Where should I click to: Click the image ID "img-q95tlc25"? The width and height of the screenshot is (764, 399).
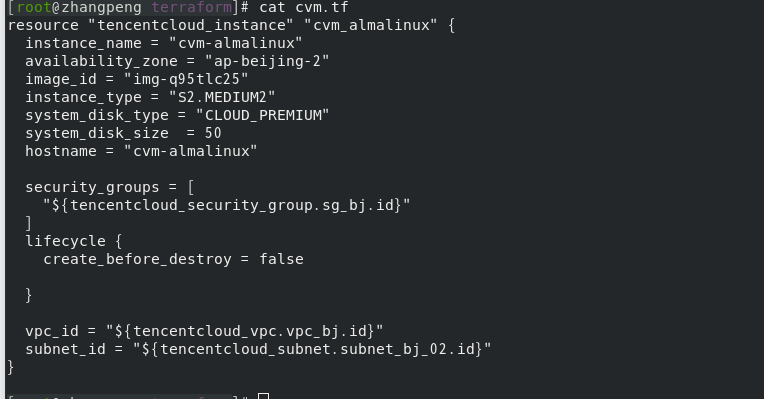tap(186, 79)
